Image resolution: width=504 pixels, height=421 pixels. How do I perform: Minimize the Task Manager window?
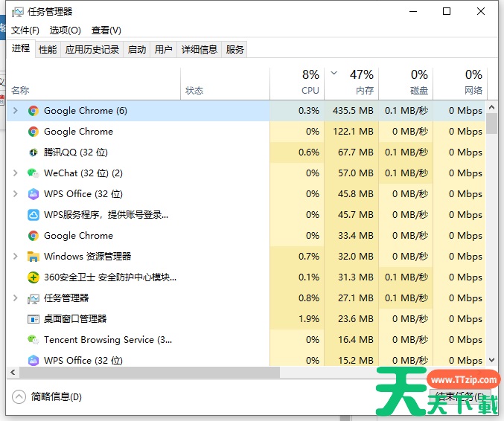(x=413, y=12)
